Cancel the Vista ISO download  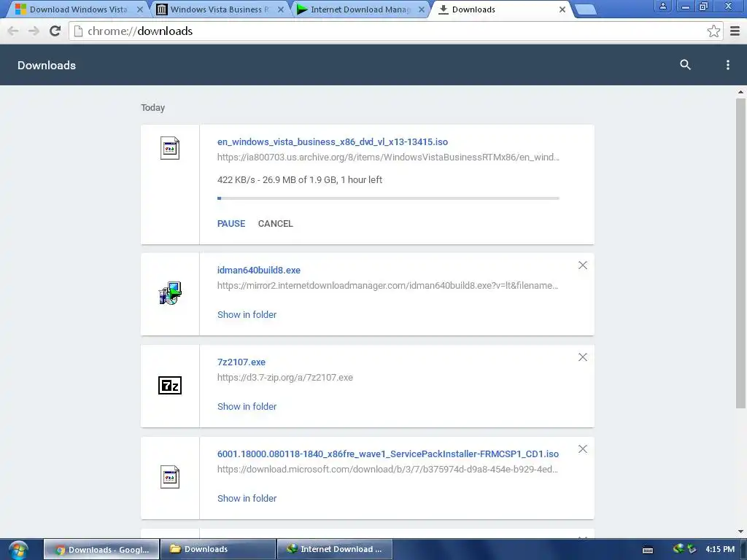tap(275, 223)
